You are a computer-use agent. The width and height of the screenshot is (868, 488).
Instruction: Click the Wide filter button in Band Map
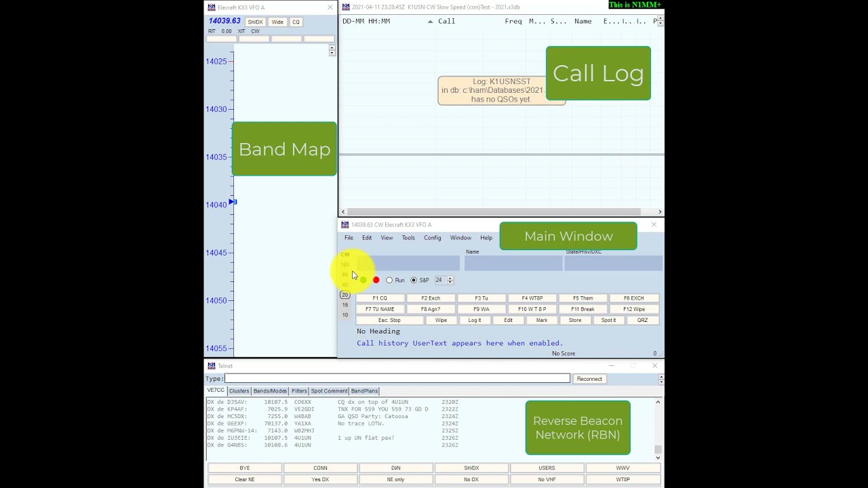click(x=277, y=22)
